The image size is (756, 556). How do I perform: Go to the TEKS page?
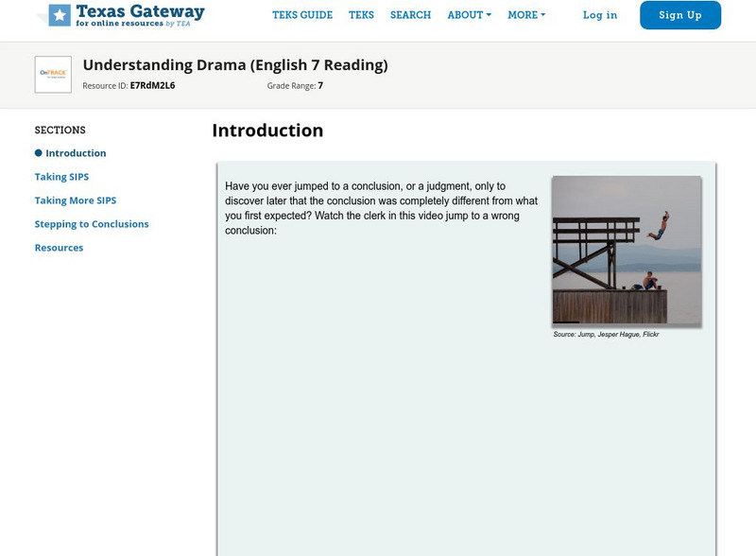tap(361, 15)
